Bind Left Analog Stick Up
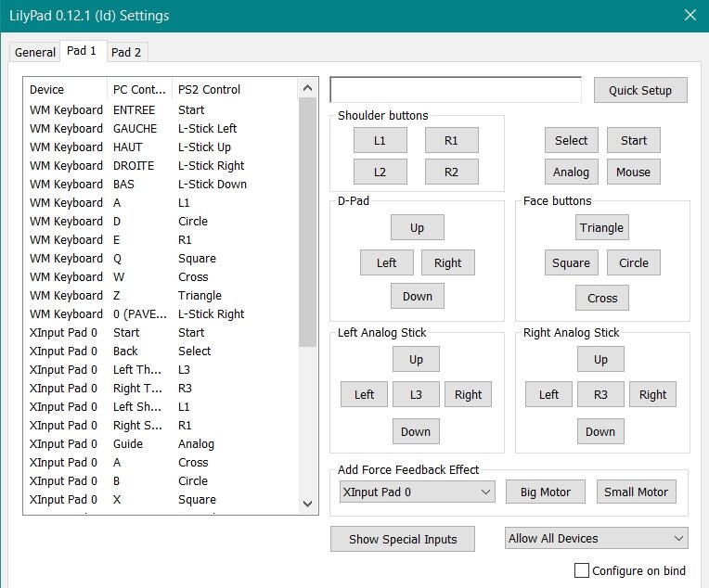The height and width of the screenshot is (588, 709). click(x=416, y=359)
